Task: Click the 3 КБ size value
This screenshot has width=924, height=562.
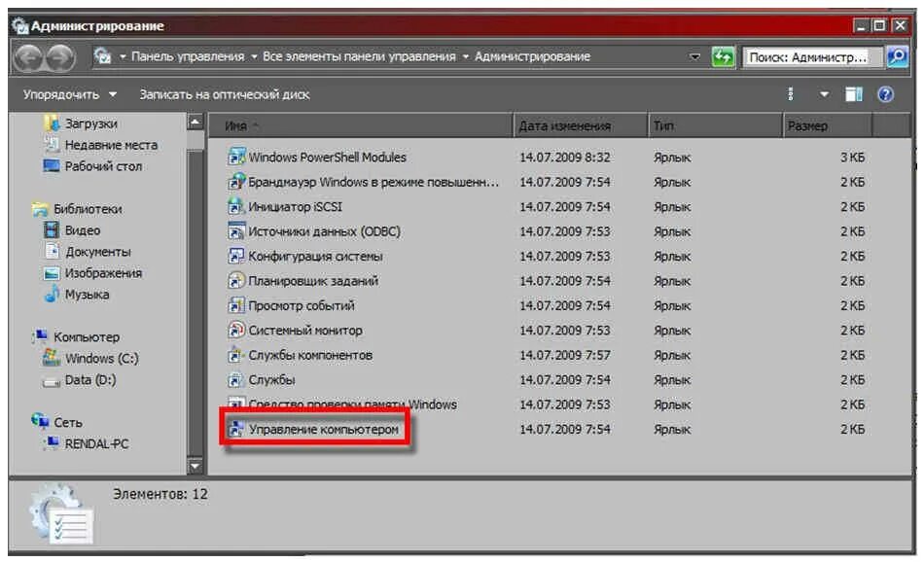Action: click(852, 158)
